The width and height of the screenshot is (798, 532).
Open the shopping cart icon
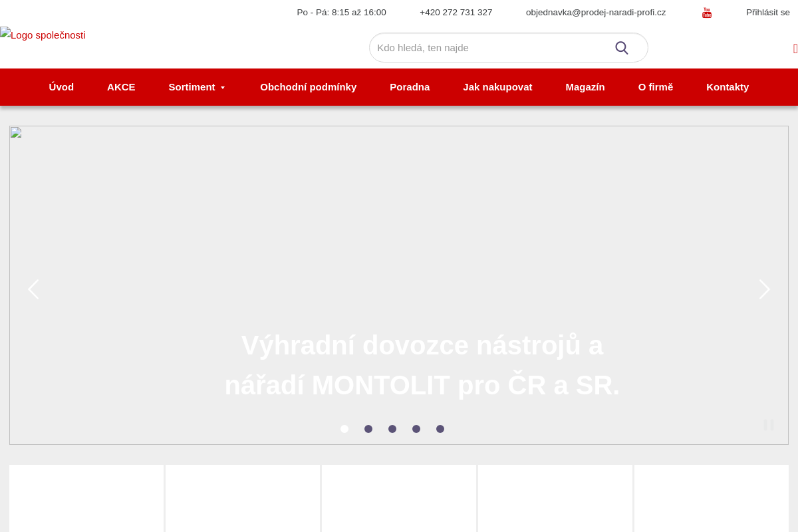pyautogui.click(x=795, y=48)
